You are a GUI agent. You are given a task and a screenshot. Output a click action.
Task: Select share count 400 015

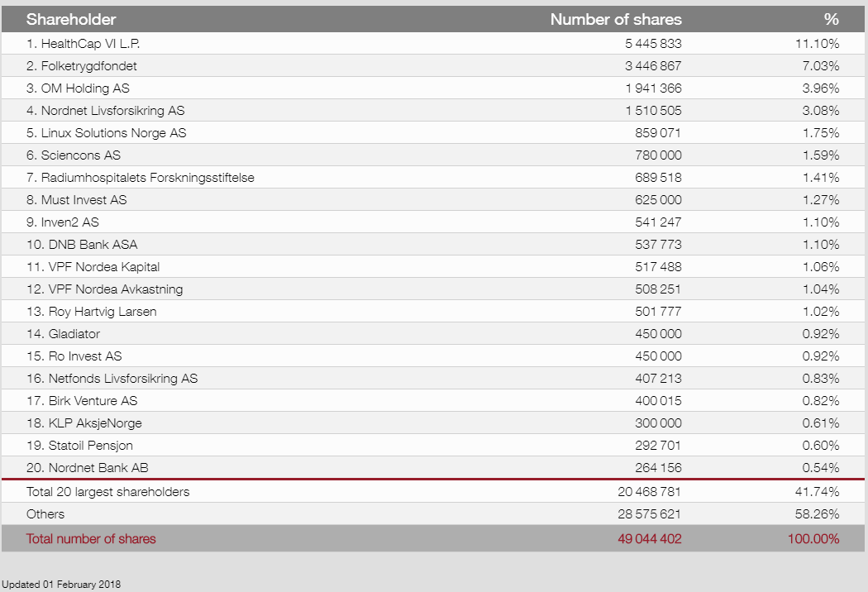click(658, 401)
